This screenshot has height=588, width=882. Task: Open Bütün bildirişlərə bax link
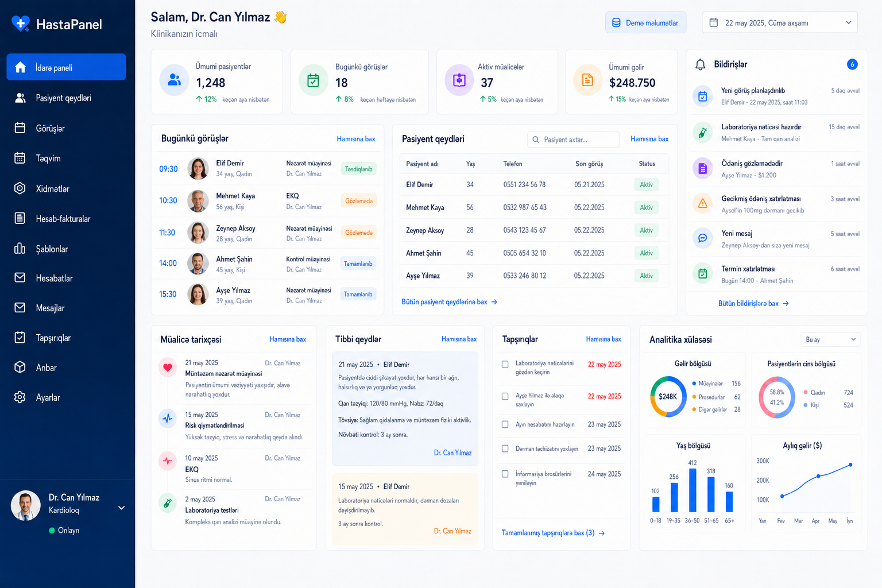(x=753, y=303)
